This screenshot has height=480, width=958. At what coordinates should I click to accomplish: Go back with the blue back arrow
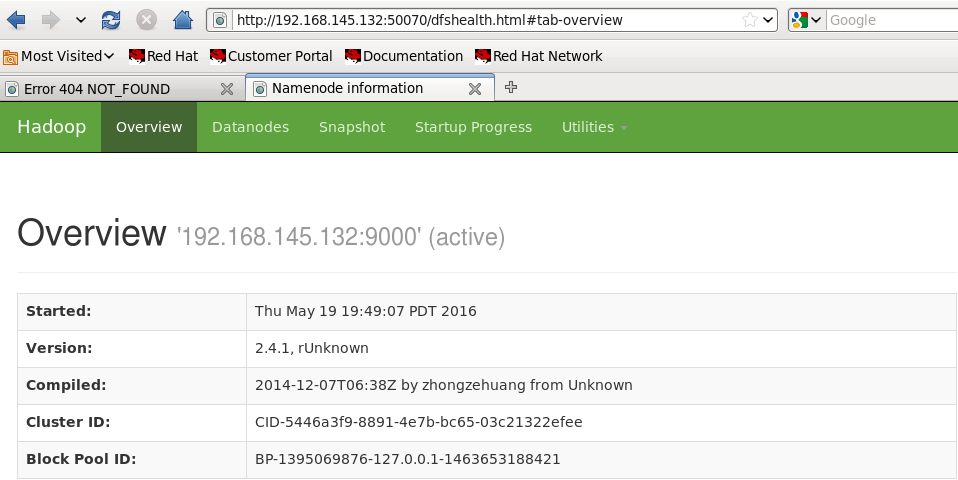click(x=16, y=20)
